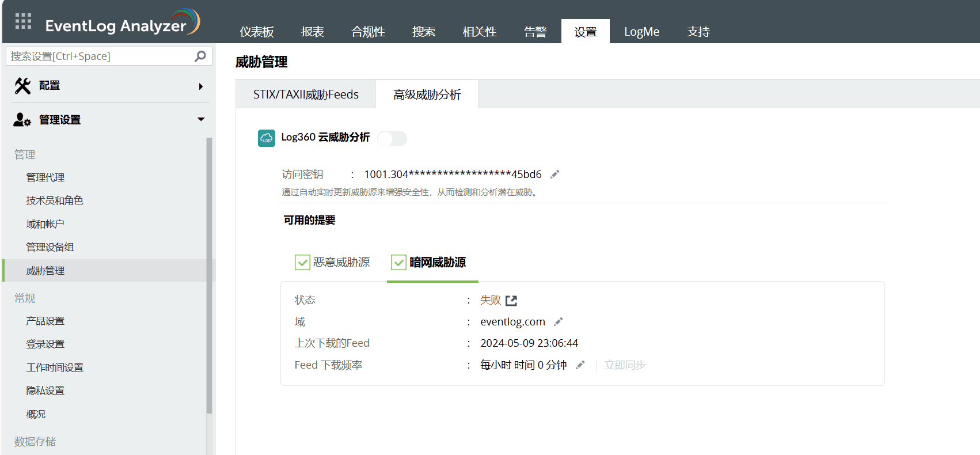Click the Log360 云威胁分析 label
Viewport: 980px width, 455px height.
[x=325, y=137]
